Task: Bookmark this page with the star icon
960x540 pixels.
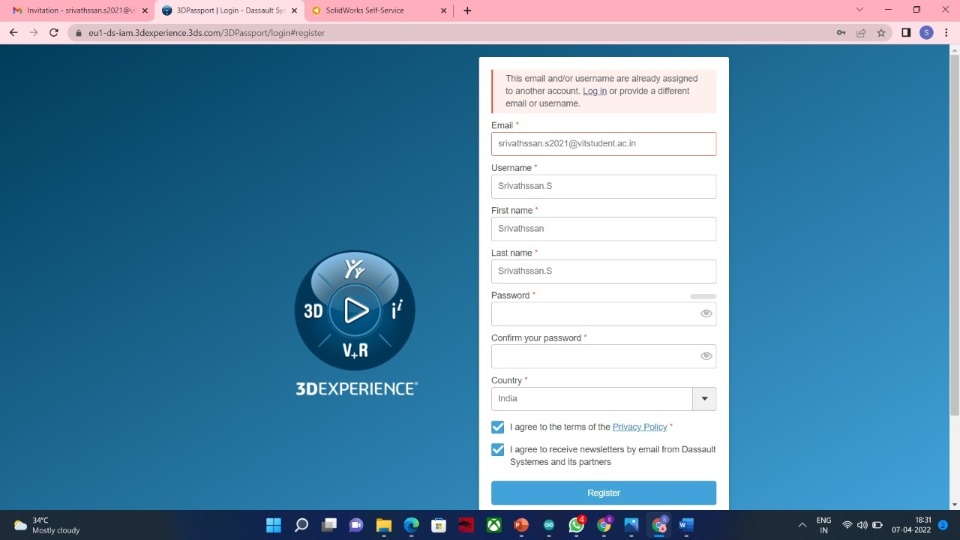Action: pyautogui.click(x=881, y=32)
